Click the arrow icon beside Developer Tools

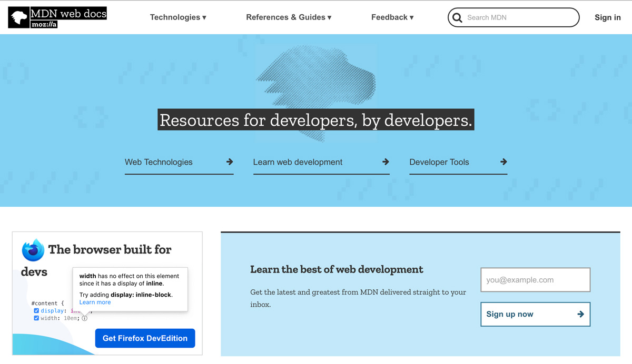point(503,162)
